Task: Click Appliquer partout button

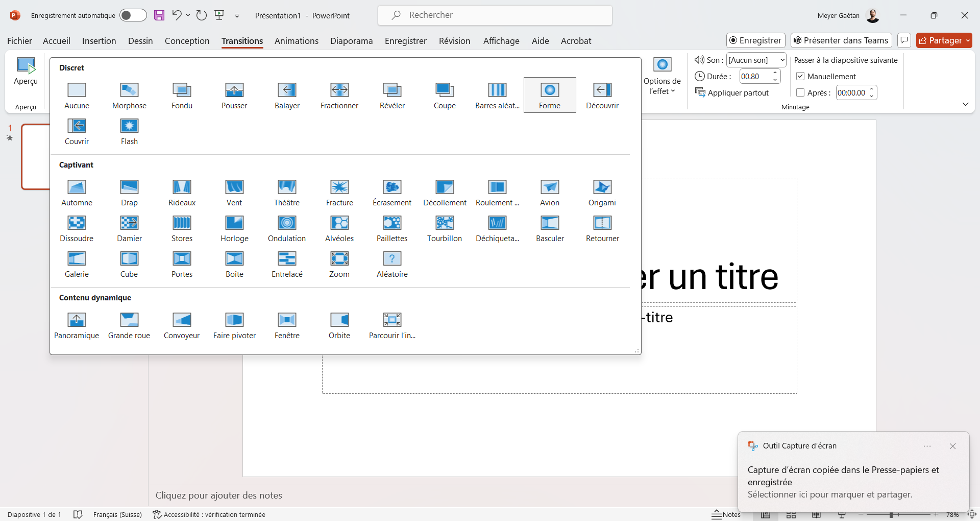Action: tap(732, 92)
